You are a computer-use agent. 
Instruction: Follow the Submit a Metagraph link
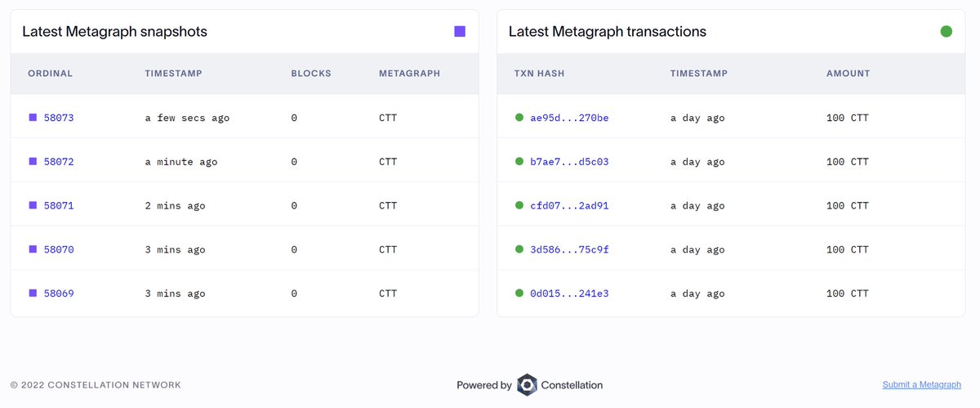click(x=922, y=384)
